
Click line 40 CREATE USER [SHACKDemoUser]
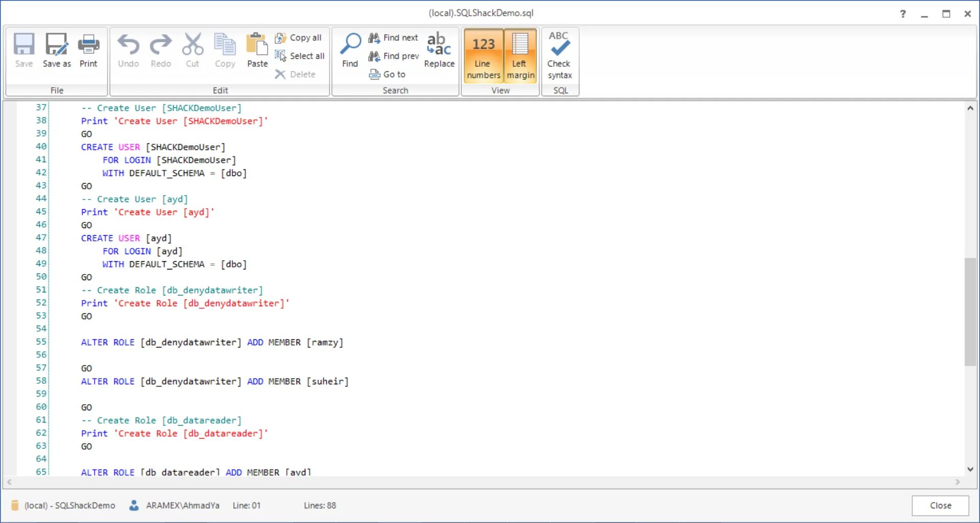(x=153, y=147)
